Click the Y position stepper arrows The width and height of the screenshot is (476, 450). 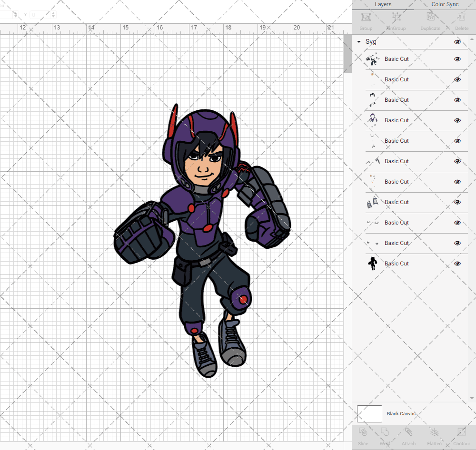pyautogui.click(x=53, y=15)
